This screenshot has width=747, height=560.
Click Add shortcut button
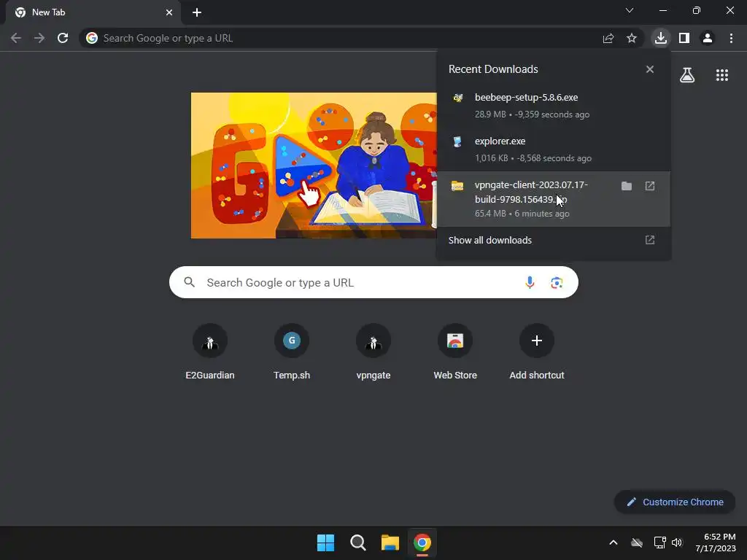[x=537, y=352]
